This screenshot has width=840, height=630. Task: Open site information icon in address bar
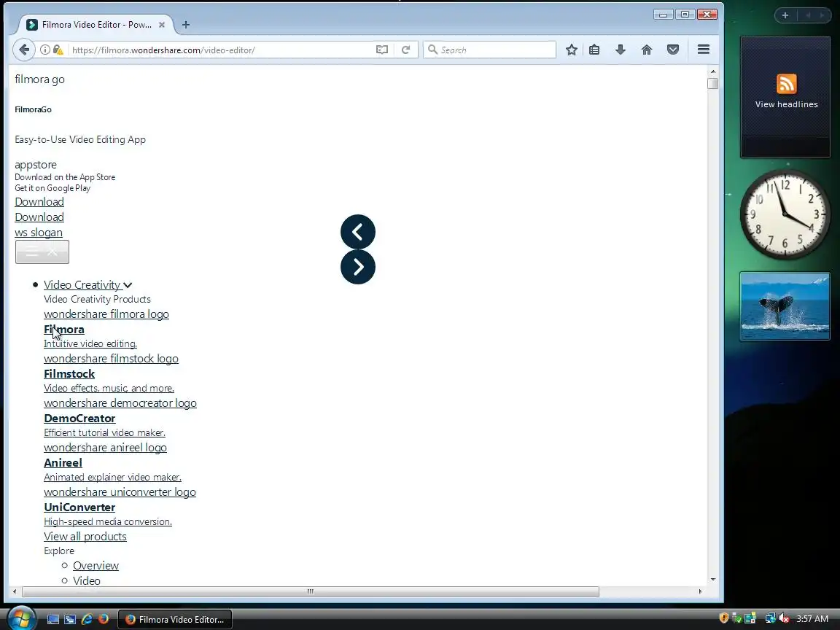[45, 50]
